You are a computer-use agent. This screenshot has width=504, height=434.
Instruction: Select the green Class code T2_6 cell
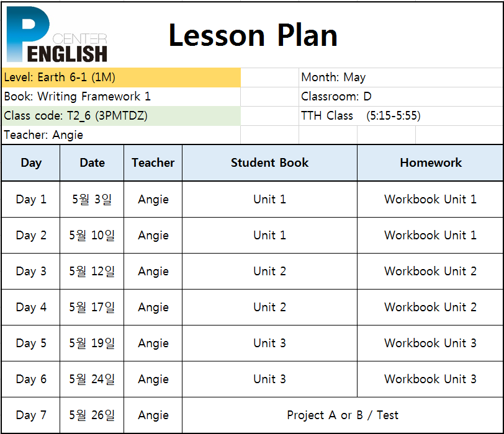tap(121, 116)
